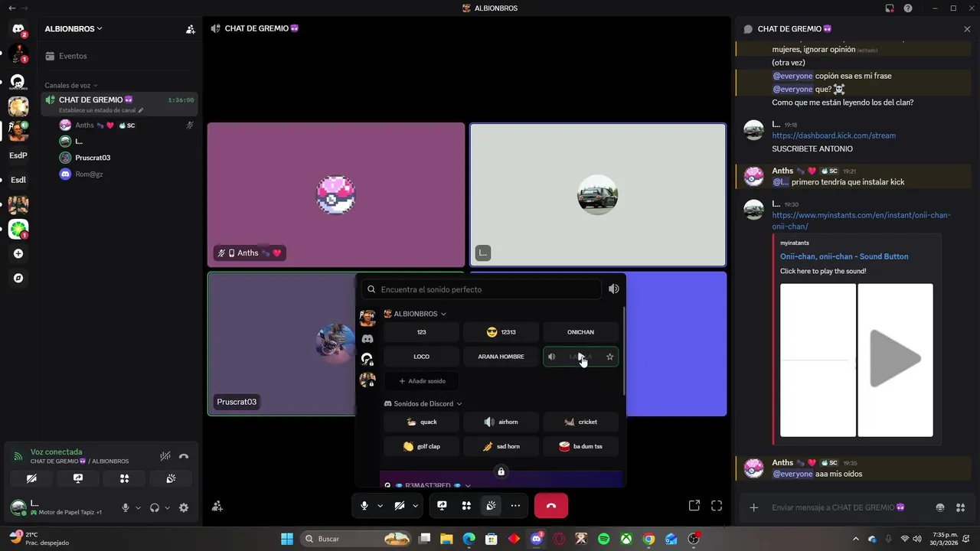Click Pruscrat03 video tile
Image resolution: width=980 pixels, height=551 pixels.
click(x=282, y=344)
